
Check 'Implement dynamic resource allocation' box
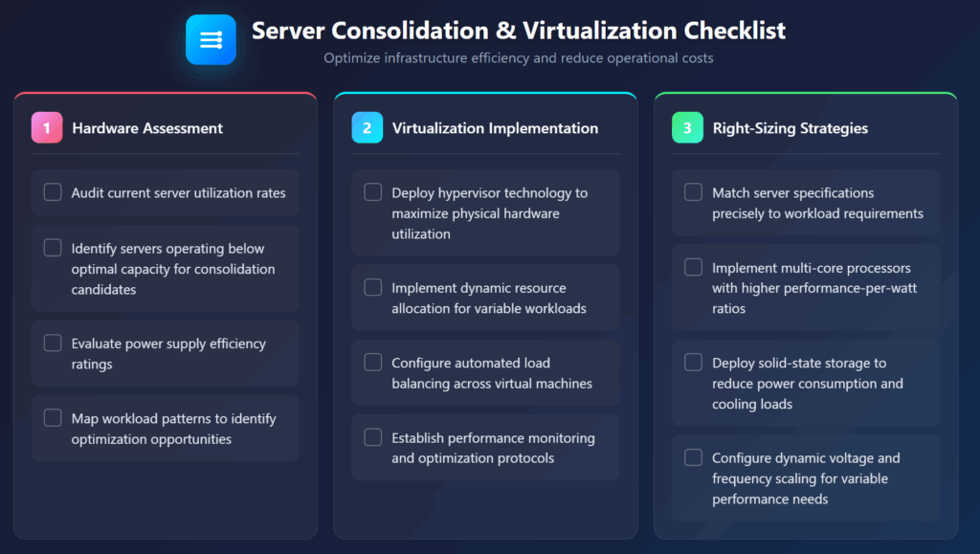click(373, 287)
